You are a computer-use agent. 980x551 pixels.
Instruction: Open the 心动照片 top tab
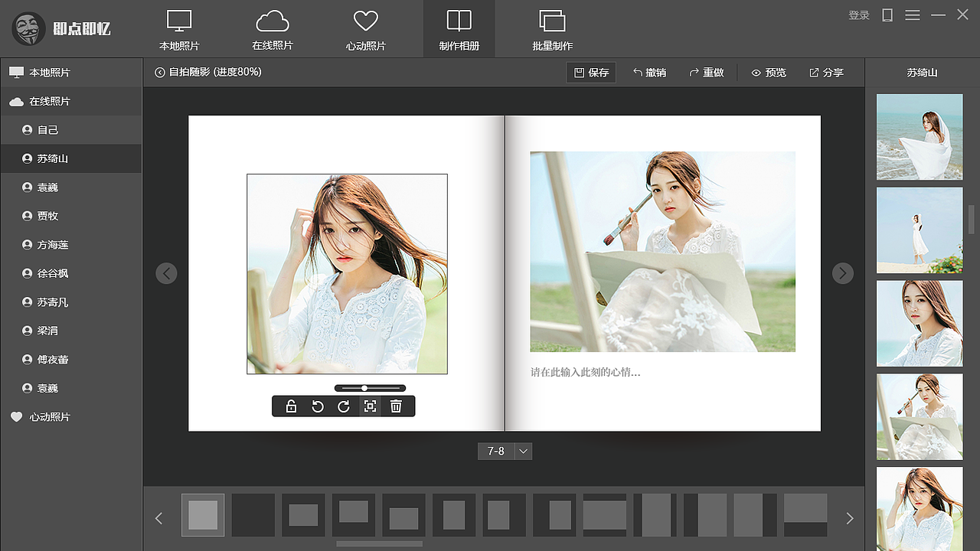pyautogui.click(x=366, y=29)
